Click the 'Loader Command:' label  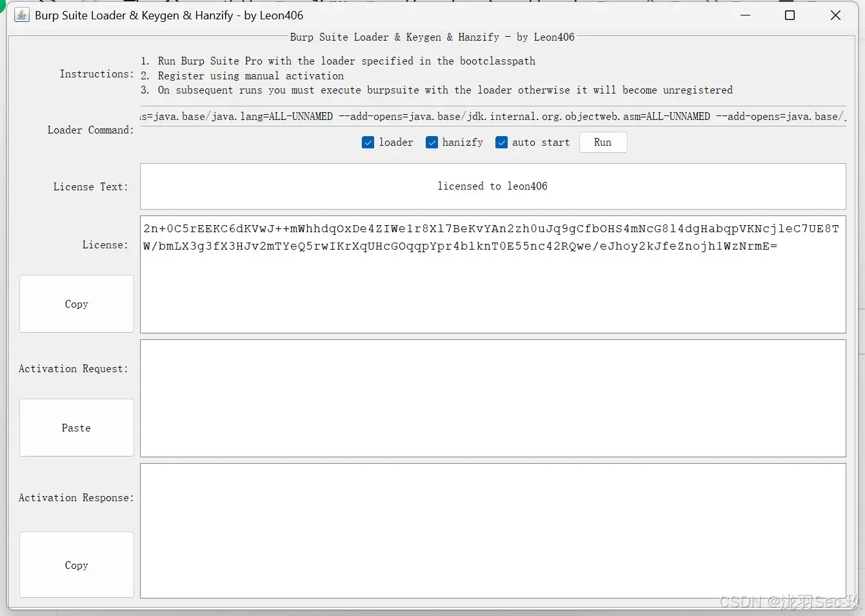[90, 130]
